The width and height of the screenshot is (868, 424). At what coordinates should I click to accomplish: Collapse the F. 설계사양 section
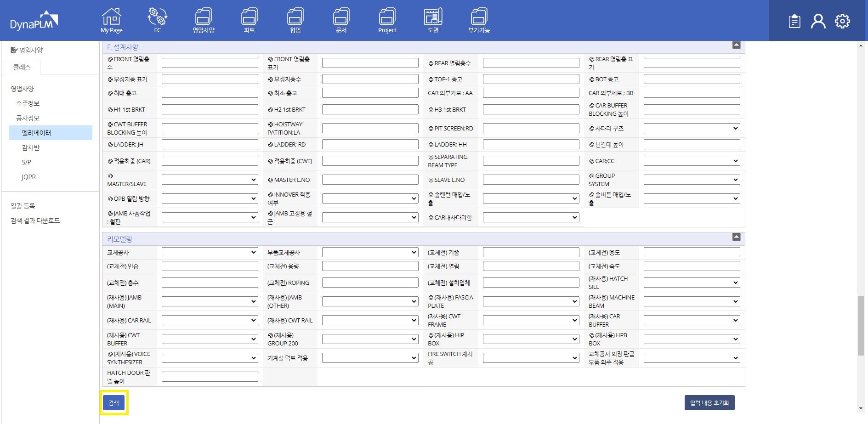(x=737, y=45)
